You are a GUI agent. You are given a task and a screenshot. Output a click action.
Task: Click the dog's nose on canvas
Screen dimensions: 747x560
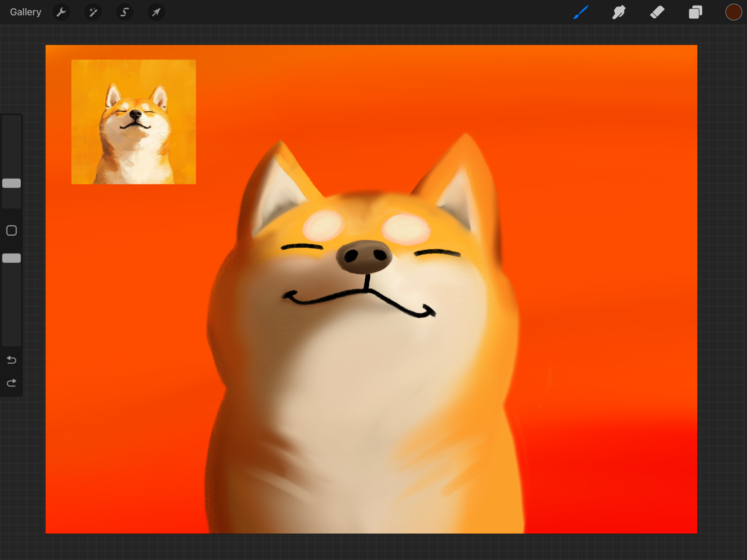(x=364, y=257)
